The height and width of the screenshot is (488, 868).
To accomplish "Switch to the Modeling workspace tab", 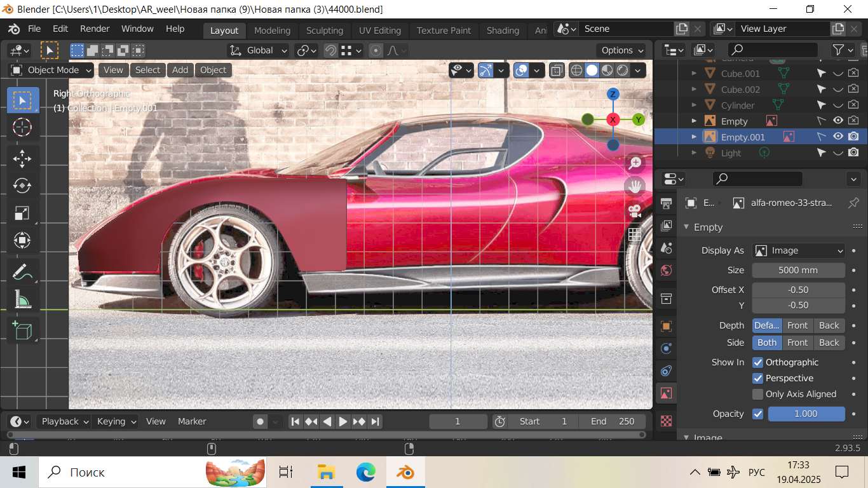I will click(x=272, y=30).
